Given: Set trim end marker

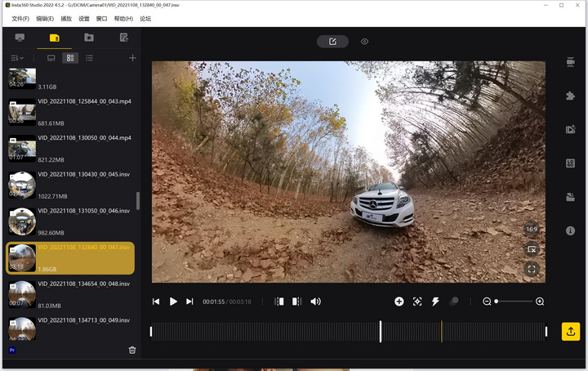Looking at the screenshot, I should pos(296,302).
